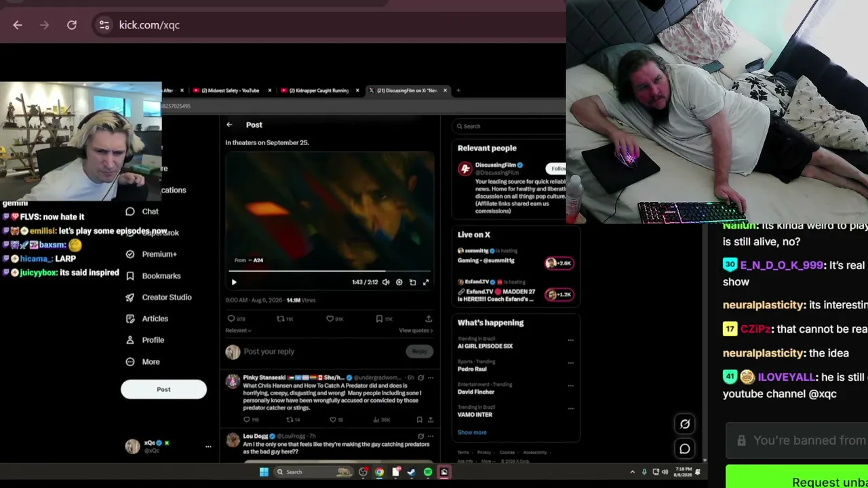This screenshot has width=868, height=488.
Task: Click the X search field
Action: tap(509, 126)
